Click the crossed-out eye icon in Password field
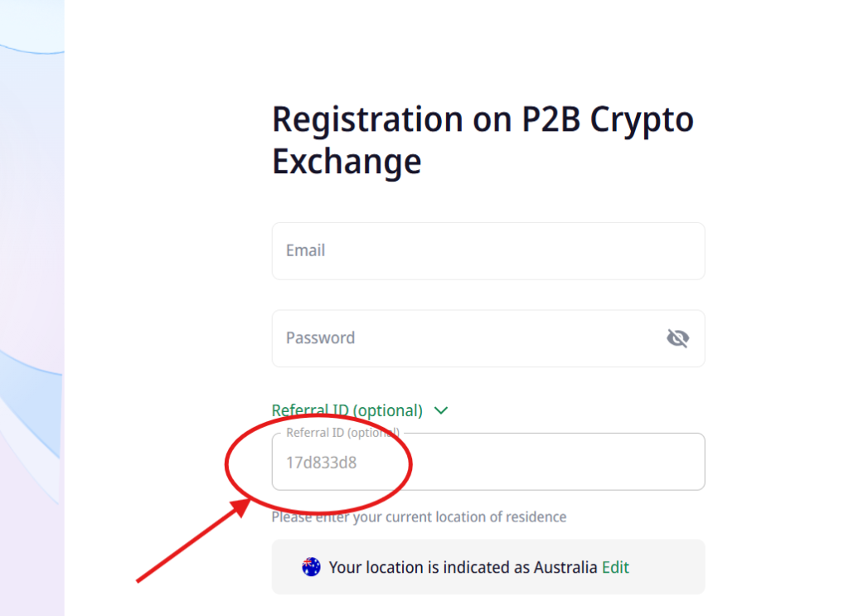This screenshot has height=616, width=849. tap(678, 337)
